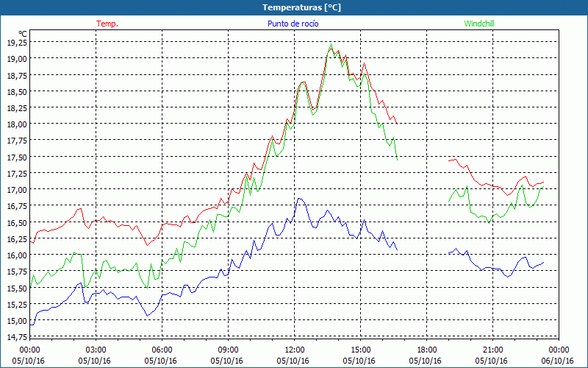Click the 18,75 y-axis value
The width and height of the screenshot is (588, 368).
tap(17, 75)
